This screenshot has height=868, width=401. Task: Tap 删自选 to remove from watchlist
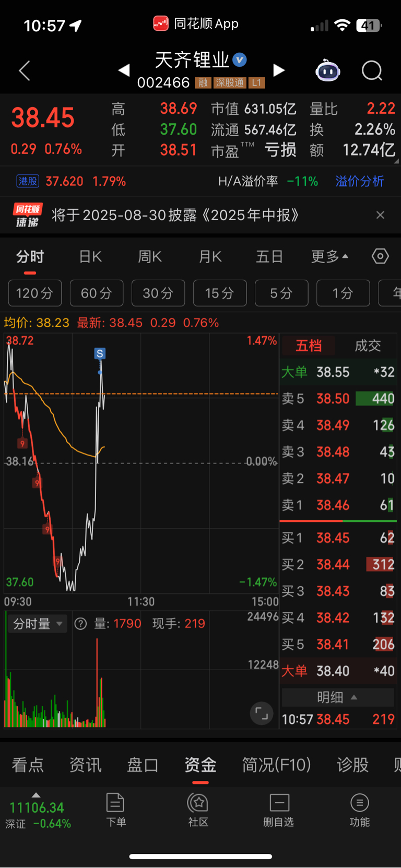[279, 810]
